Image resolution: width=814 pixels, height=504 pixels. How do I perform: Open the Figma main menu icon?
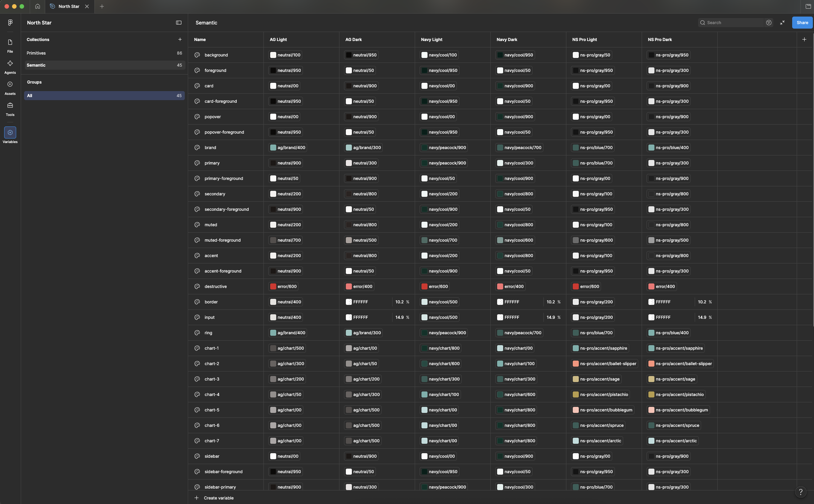tap(10, 23)
